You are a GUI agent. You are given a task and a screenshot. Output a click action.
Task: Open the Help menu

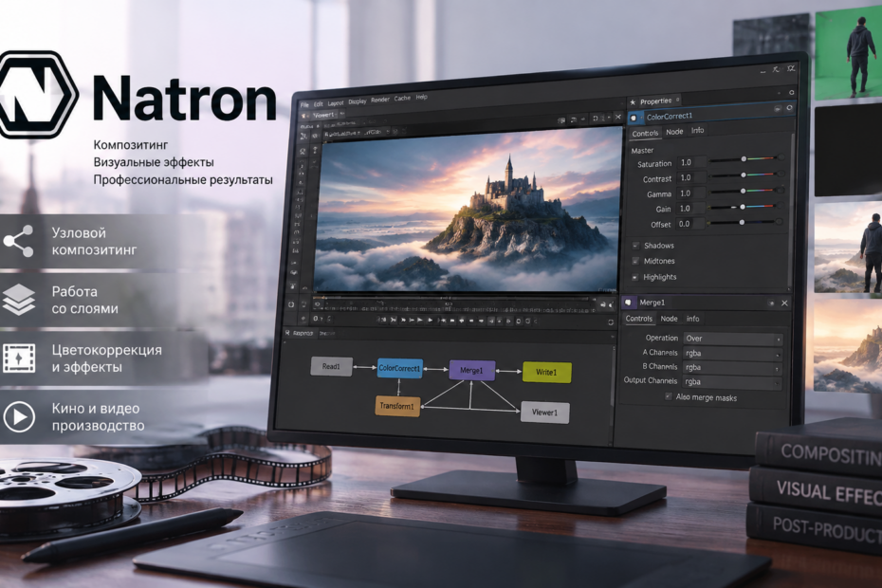coord(422,98)
